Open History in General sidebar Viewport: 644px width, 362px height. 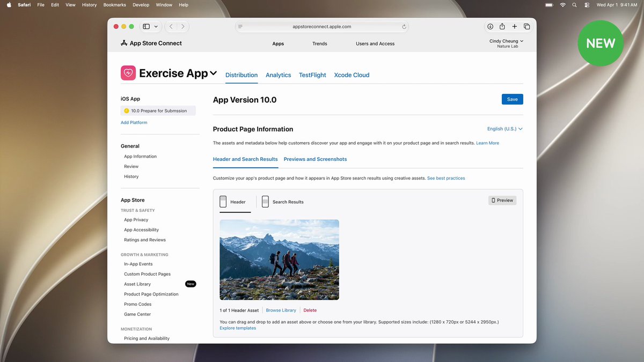[131, 176]
